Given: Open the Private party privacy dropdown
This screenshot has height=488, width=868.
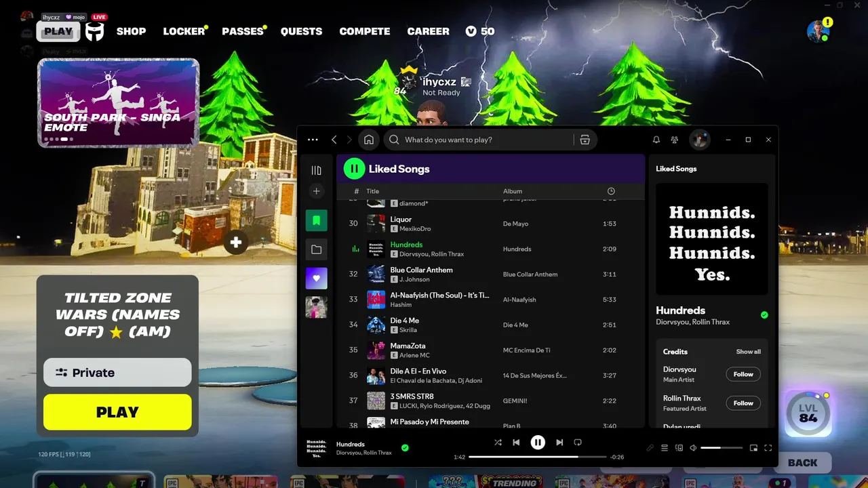Looking at the screenshot, I should pyautogui.click(x=117, y=372).
